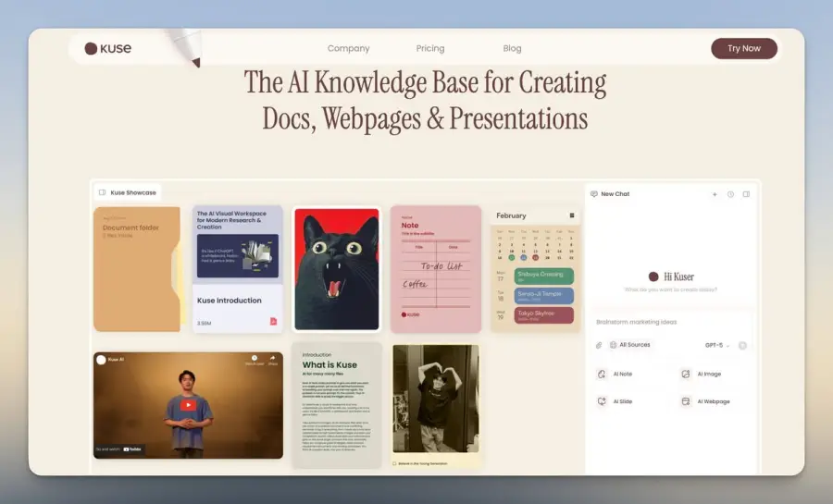The width and height of the screenshot is (833, 504).
Task: Open the Pricing page link
Action: 430,48
